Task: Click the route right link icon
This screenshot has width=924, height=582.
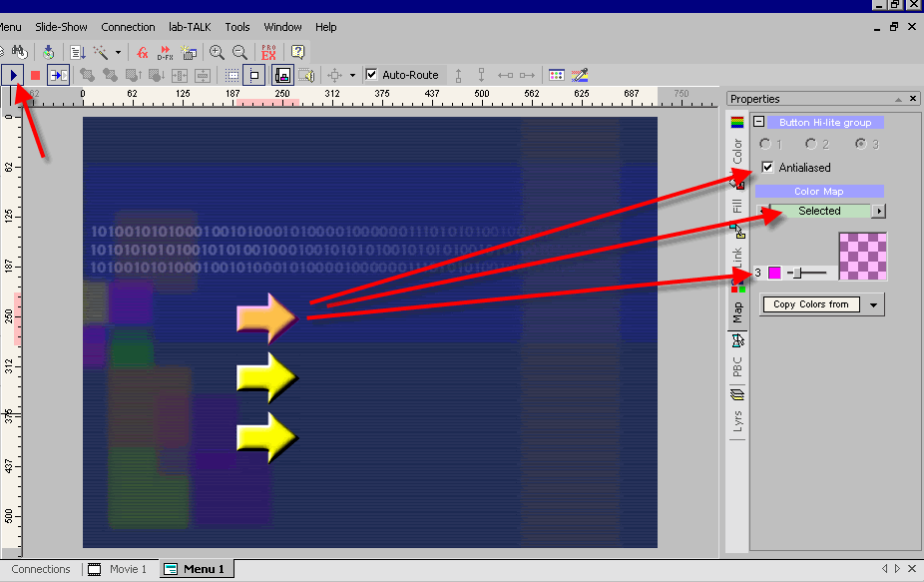Action: point(528,76)
